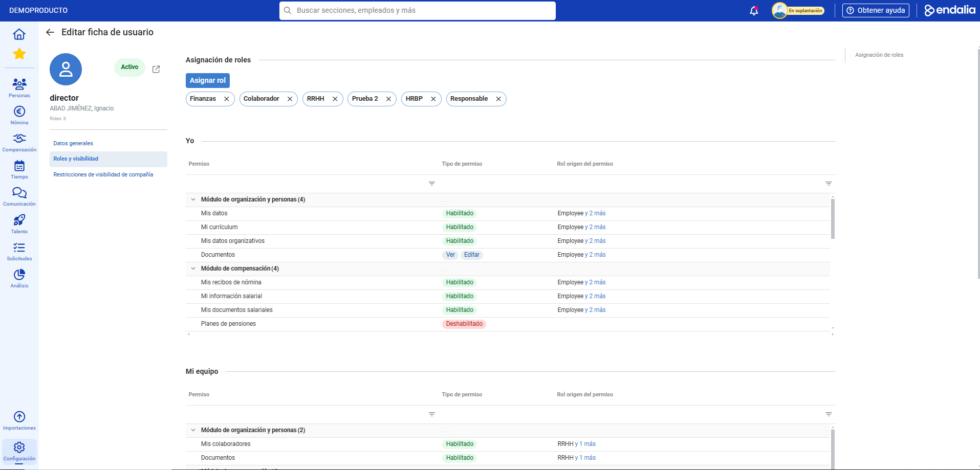Viewport: 980px width, 470px height.
Task: Open the Solicitudes module
Action: coord(19,251)
